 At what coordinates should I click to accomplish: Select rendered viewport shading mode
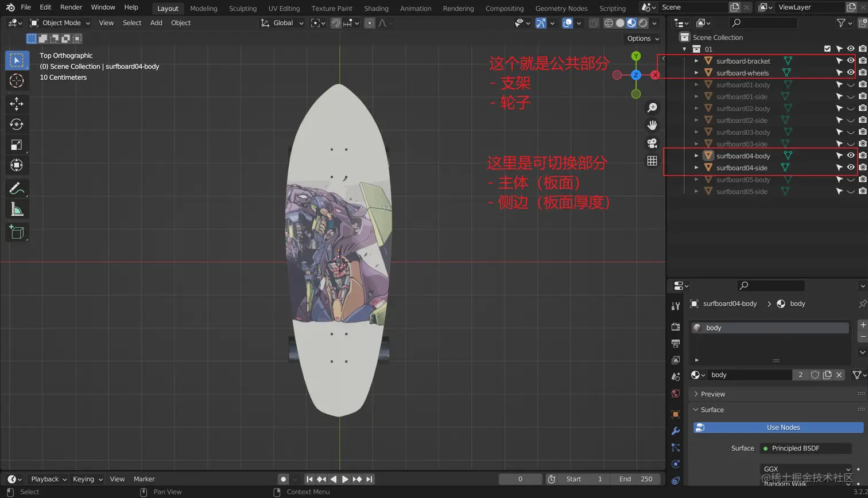643,23
